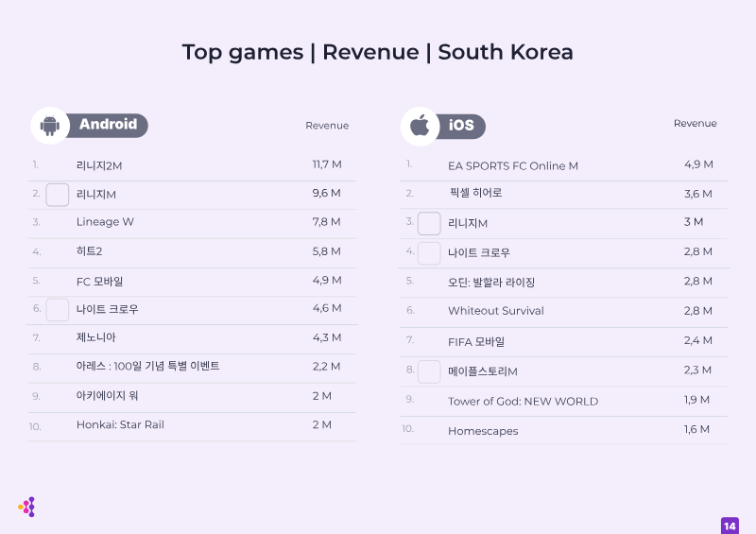756x534 pixels.
Task: Select the Android platform label
Action: click(108, 125)
